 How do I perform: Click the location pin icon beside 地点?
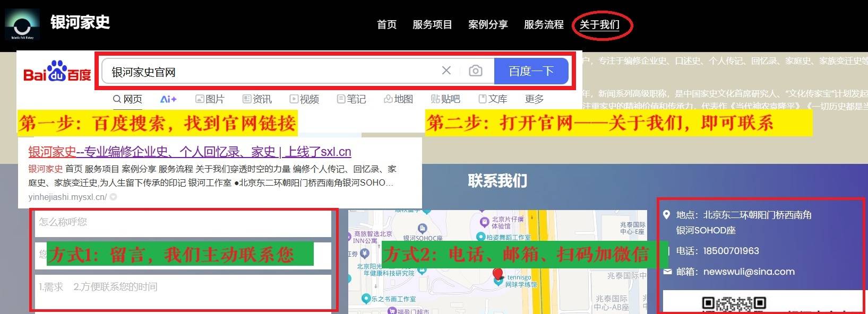667,215
